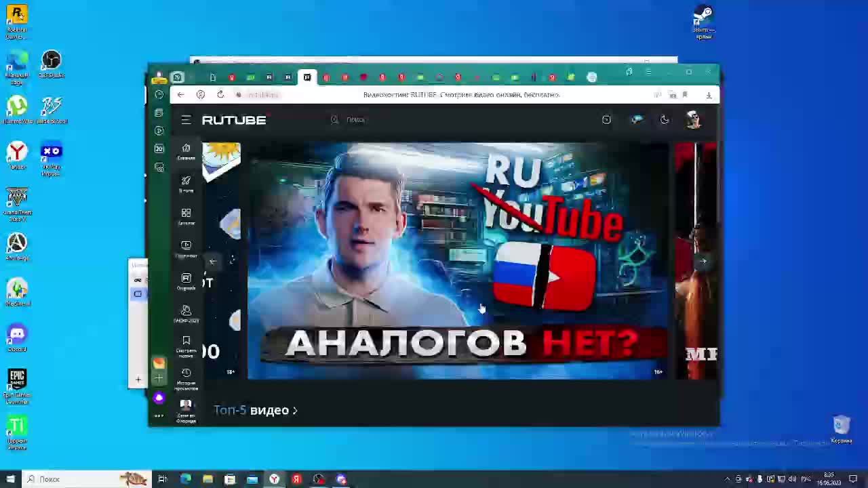This screenshot has width=868, height=488.
Task: Open История просмотра in sidebar
Action: (186, 379)
